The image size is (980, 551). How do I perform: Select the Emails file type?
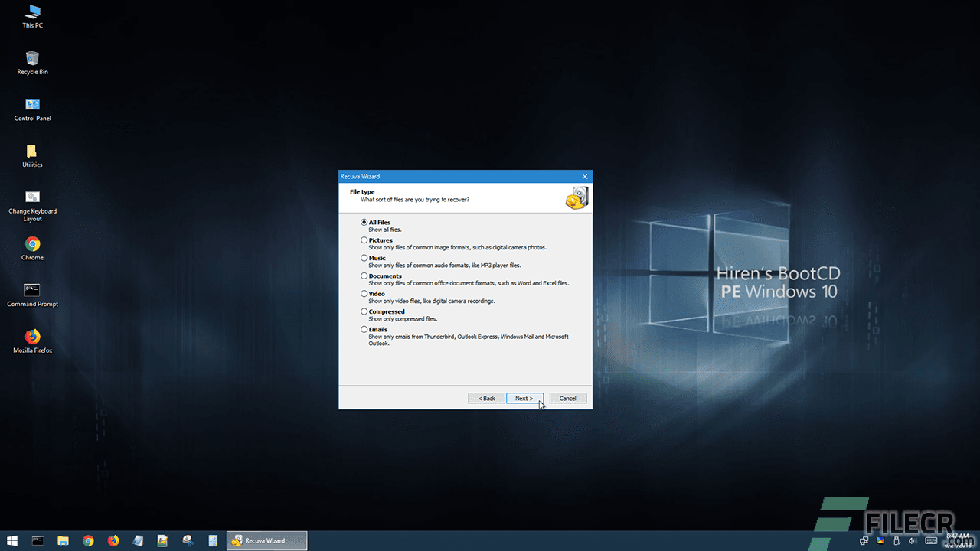point(364,328)
